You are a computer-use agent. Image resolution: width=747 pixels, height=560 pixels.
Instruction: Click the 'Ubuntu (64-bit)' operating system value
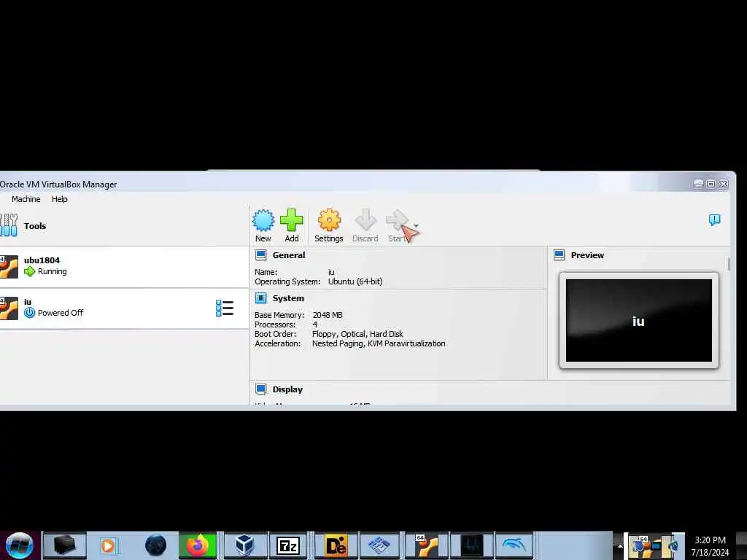(x=355, y=281)
